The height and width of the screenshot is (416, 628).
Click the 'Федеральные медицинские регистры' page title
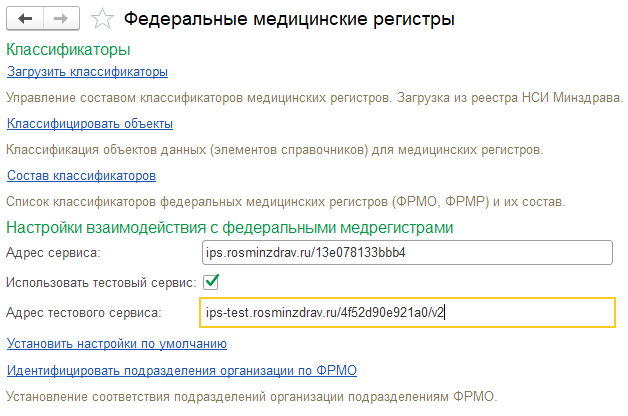tap(288, 19)
